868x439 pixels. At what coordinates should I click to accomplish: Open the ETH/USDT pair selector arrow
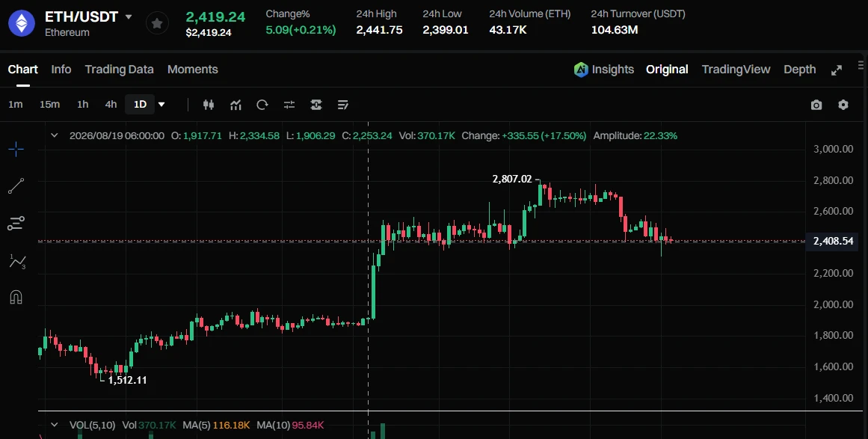(x=129, y=16)
